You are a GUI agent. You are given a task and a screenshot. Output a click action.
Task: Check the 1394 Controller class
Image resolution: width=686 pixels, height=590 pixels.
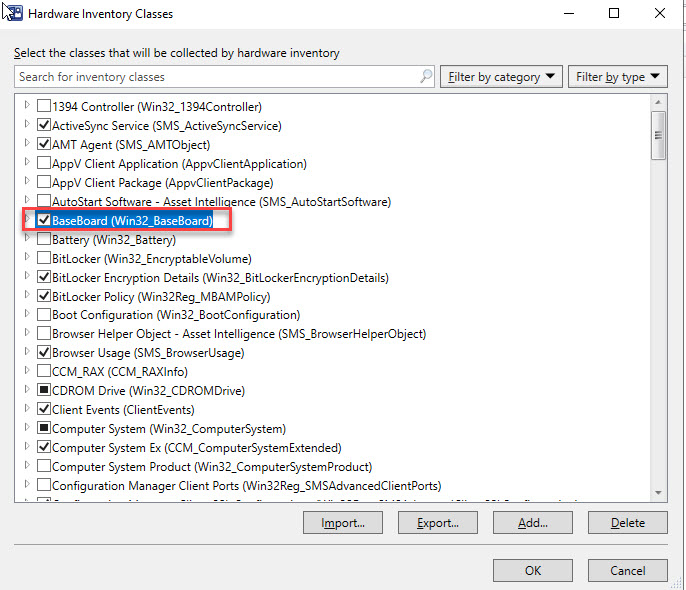point(44,106)
